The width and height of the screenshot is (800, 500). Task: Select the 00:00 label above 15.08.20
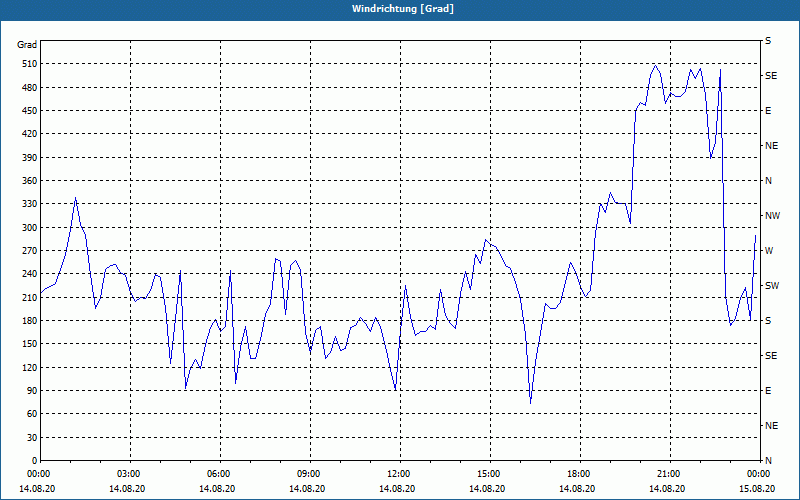759,474
